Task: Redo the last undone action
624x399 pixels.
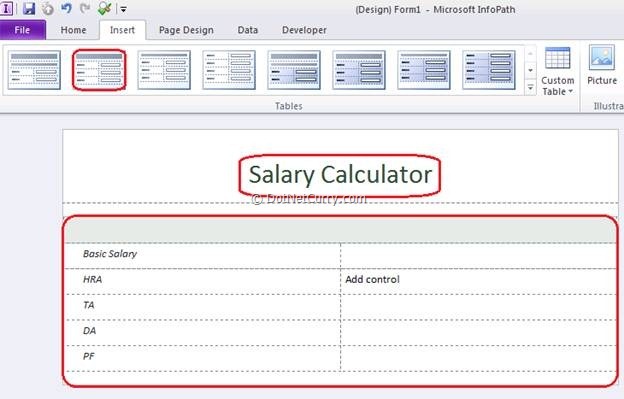Action: click(85, 8)
